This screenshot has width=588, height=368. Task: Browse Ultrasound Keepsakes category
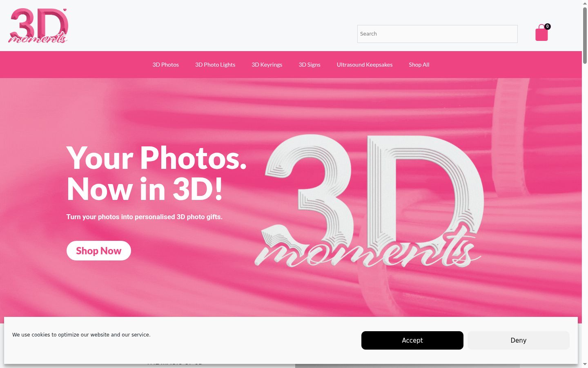coord(365,65)
